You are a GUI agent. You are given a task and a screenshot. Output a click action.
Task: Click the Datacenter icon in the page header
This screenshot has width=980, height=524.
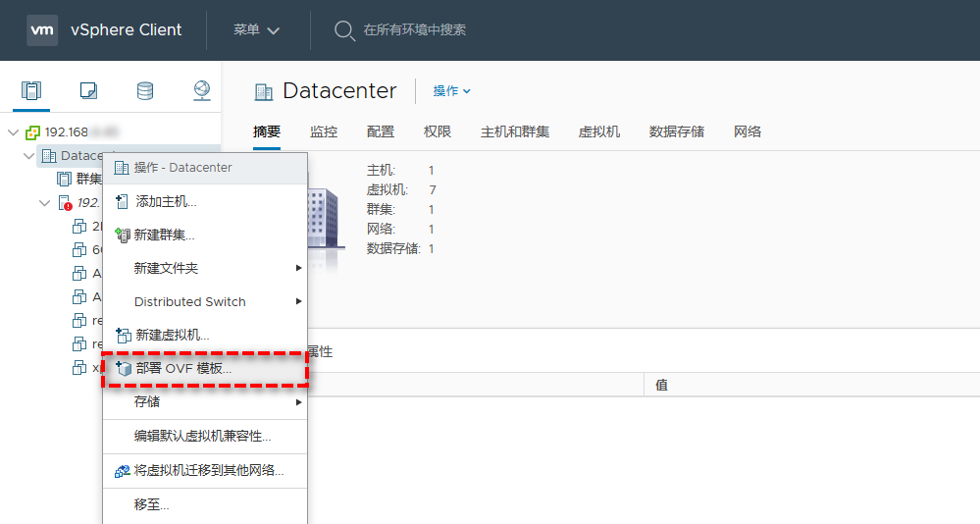point(264,92)
